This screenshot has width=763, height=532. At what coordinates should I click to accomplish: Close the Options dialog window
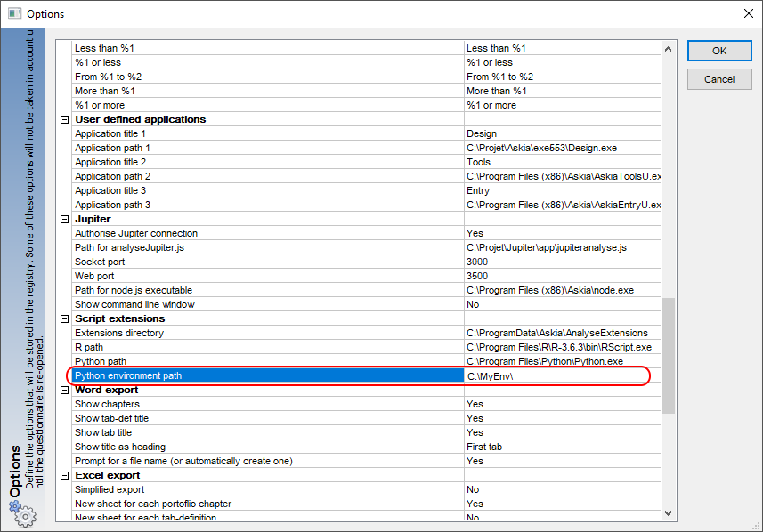[749, 13]
